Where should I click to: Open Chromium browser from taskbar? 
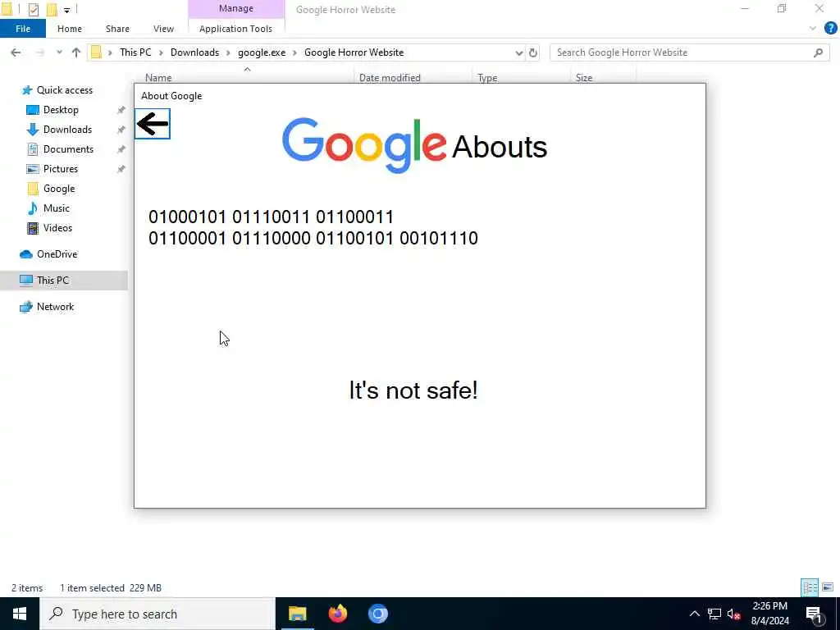coord(377,614)
